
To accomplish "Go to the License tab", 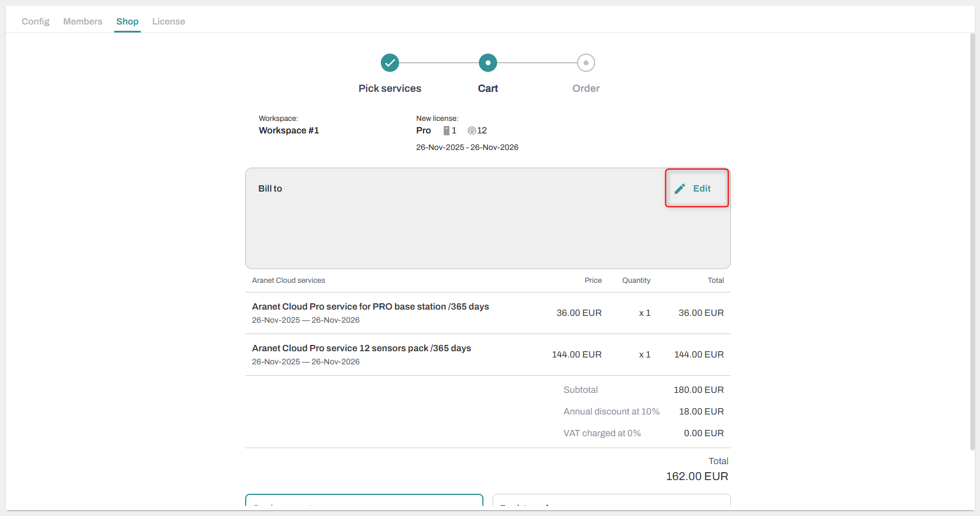I will [x=168, y=21].
